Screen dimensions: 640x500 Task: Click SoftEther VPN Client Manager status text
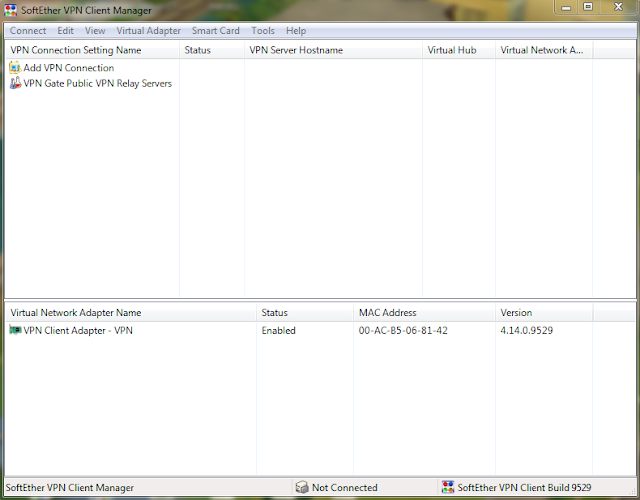pyautogui.click(x=70, y=487)
